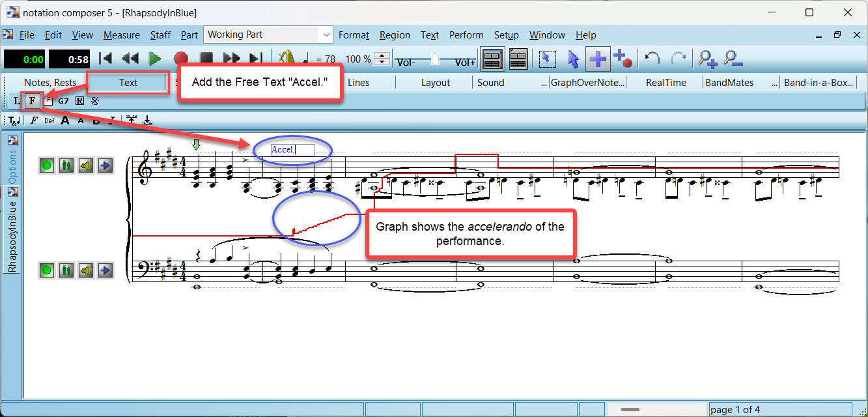
Task: Start playback with the green Play button
Action: coord(155,59)
